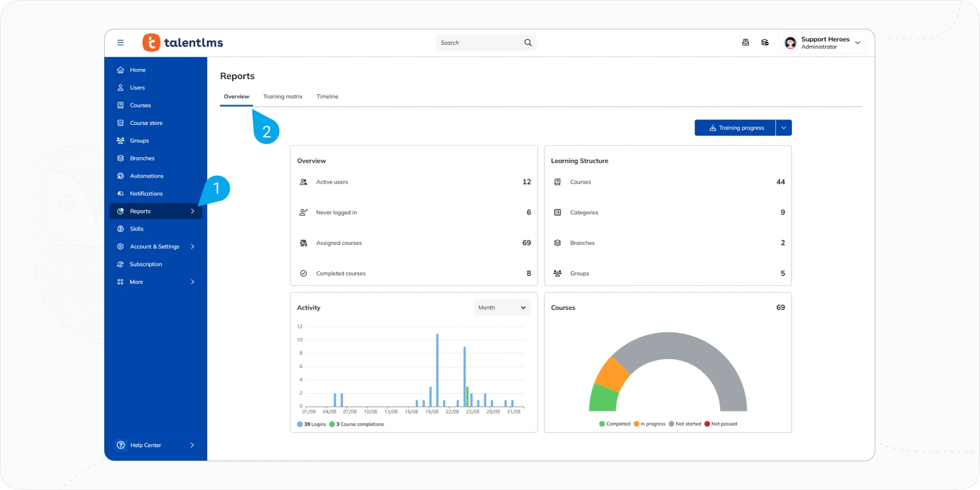Click the Completed green legend swatch

(x=602, y=424)
